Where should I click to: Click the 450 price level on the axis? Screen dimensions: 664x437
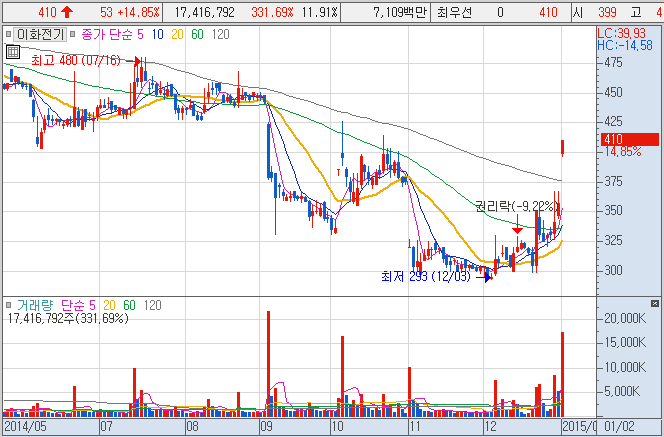click(614, 92)
